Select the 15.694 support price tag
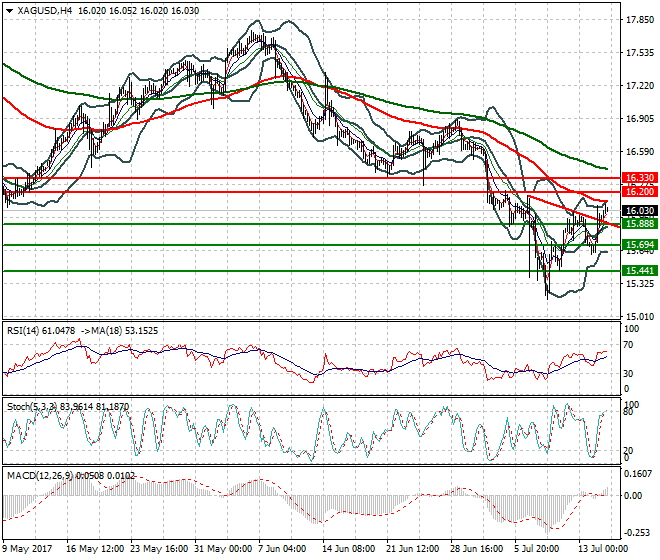This screenshot has height=560, width=660. 639,245
